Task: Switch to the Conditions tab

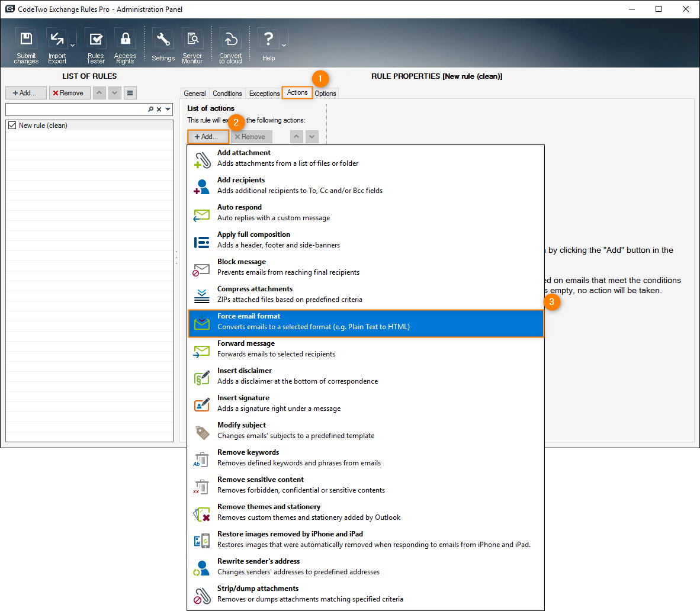Action: (227, 94)
